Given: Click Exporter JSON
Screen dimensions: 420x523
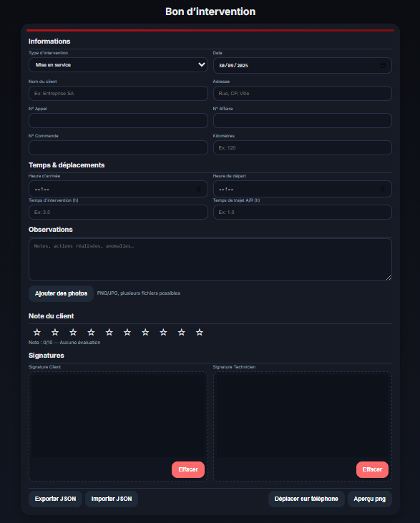Looking at the screenshot, I should (x=55, y=499).
